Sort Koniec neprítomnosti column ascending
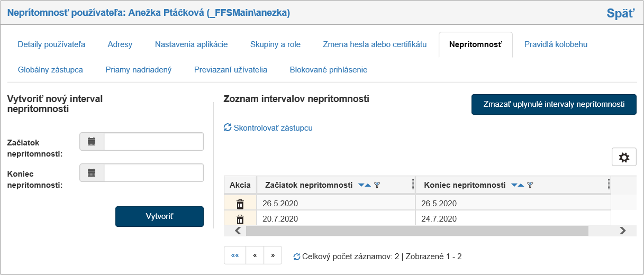Image resolution: width=644 pixels, height=275 pixels. tap(521, 185)
